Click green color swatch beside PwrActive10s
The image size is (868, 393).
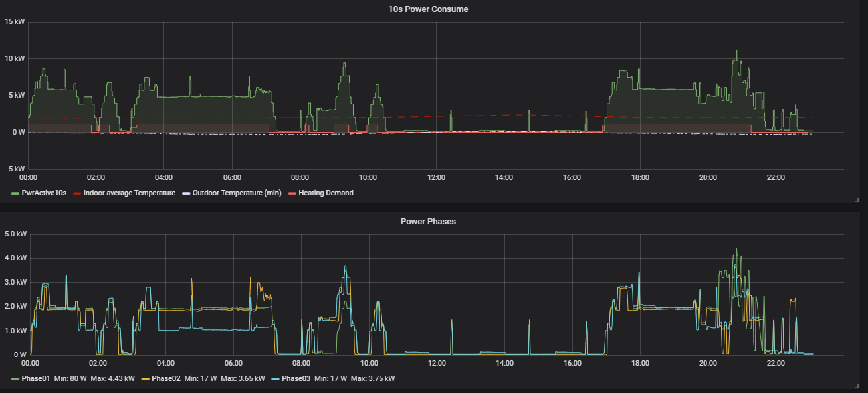15,193
